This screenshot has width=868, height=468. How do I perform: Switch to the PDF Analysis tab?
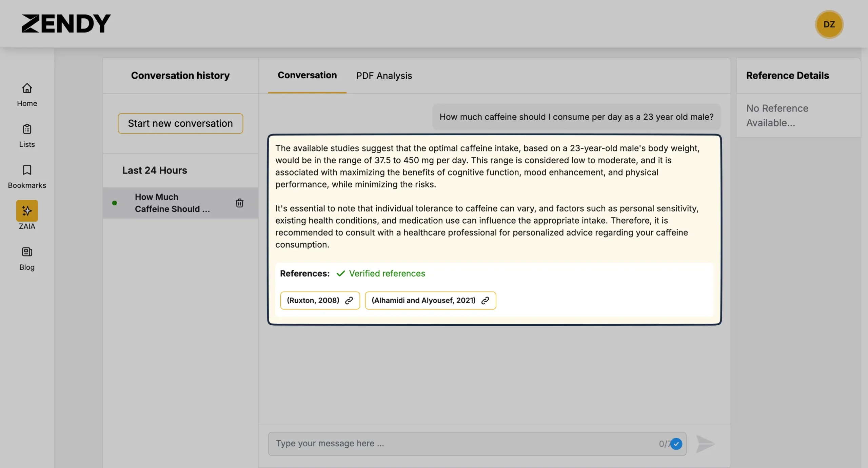tap(384, 76)
